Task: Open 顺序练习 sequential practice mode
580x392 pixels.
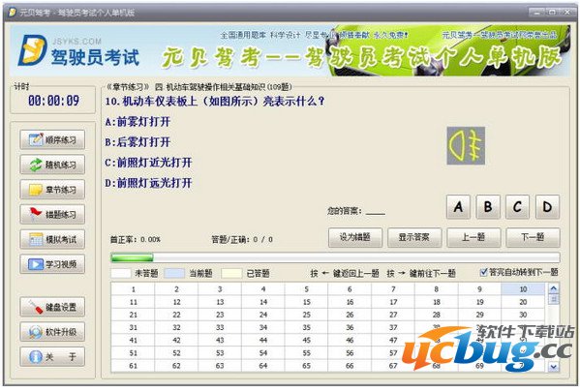Action: pos(52,139)
